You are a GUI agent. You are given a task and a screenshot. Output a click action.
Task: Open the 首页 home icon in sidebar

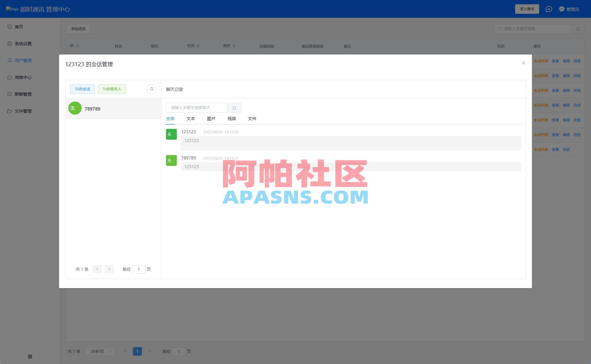coord(10,26)
